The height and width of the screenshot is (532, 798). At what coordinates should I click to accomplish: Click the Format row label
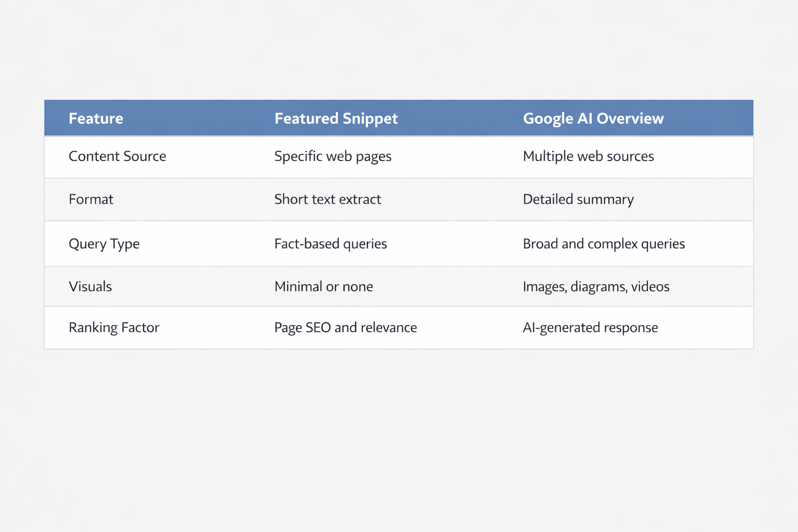pyautogui.click(x=91, y=199)
